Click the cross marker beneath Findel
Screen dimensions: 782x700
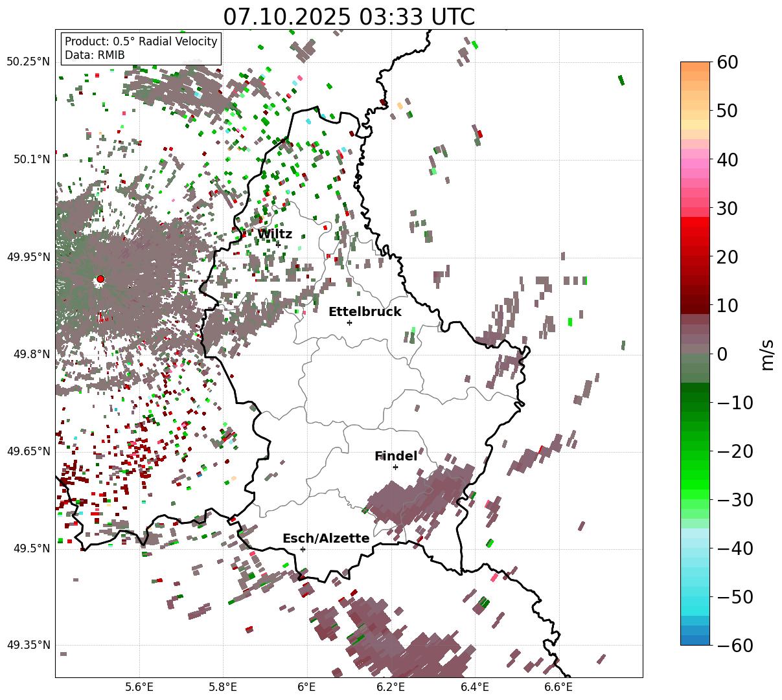(395, 467)
